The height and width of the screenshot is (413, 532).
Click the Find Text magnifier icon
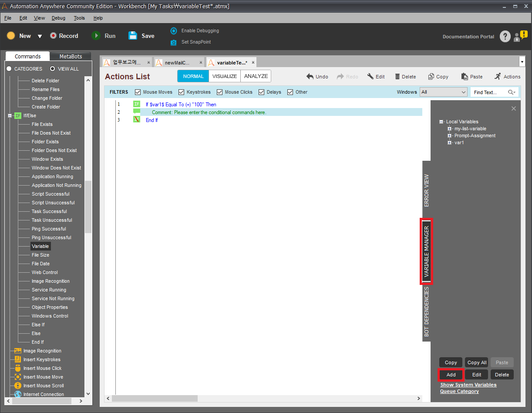coord(512,92)
